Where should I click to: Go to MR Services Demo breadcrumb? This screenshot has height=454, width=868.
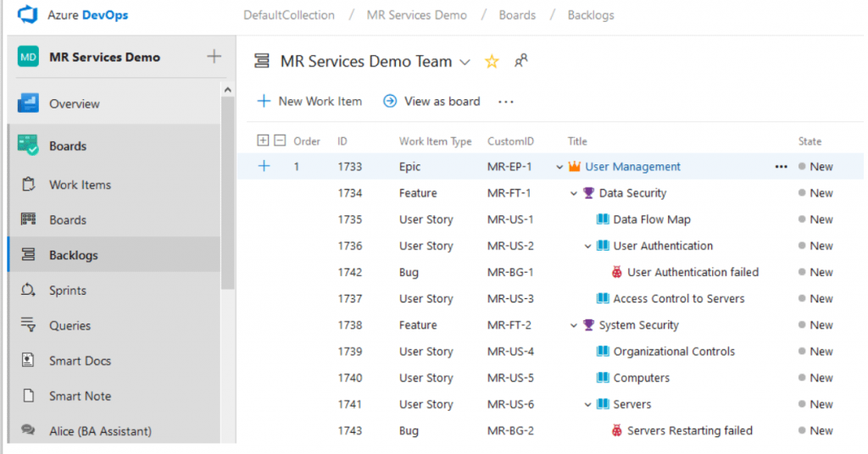tap(417, 15)
